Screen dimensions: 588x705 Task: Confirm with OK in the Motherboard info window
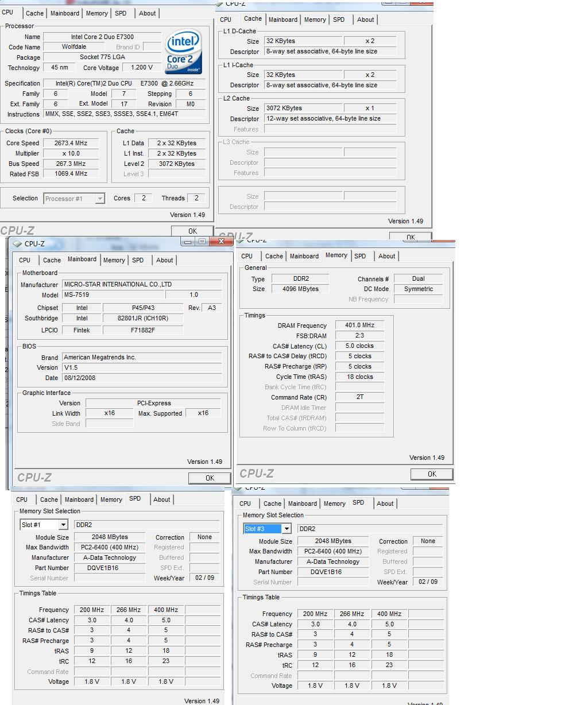click(210, 478)
